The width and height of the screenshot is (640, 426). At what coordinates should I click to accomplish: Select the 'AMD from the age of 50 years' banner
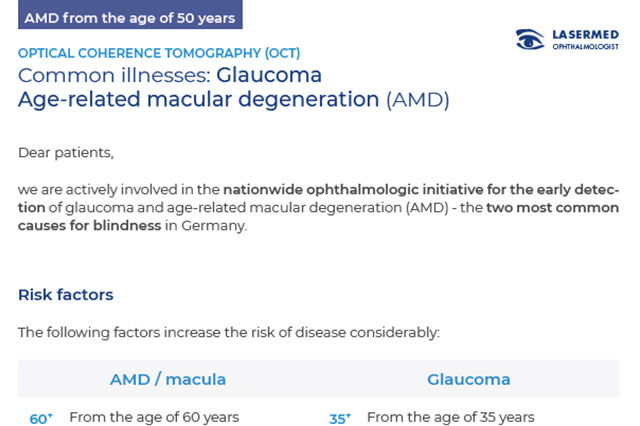(129, 17)
